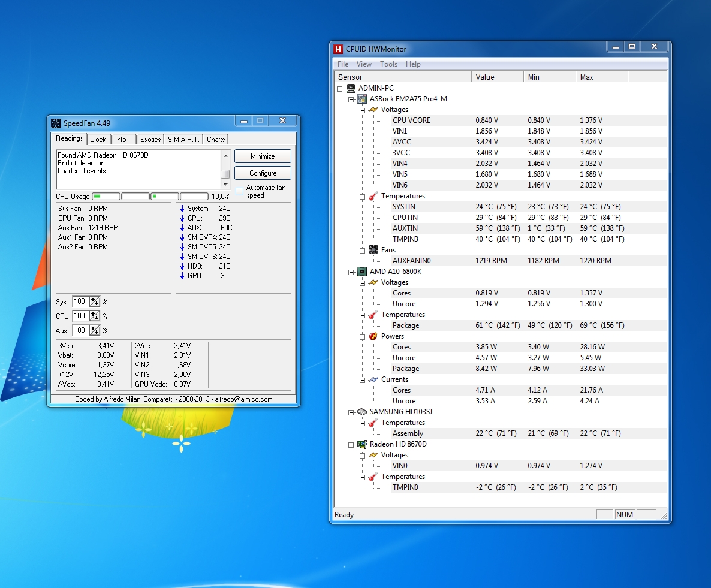Click the Voltages icon under ASRock motherboard
The image size is (711, 588).
[373, 110]
